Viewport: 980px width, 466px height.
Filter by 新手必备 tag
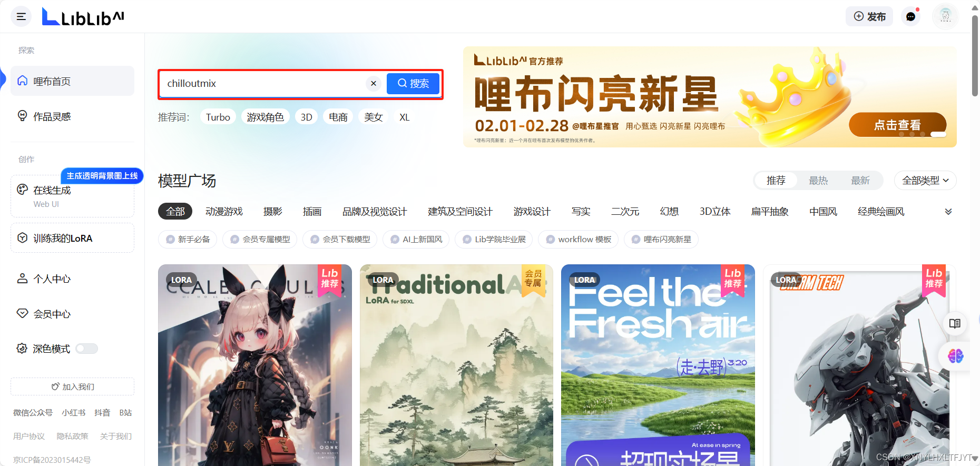[x=188, y=239]
